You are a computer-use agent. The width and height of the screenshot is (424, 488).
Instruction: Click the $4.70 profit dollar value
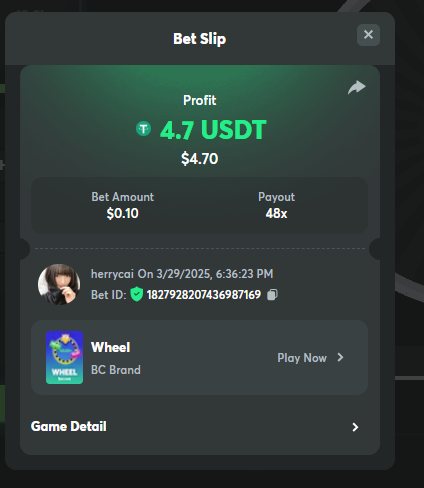(200, 158)
